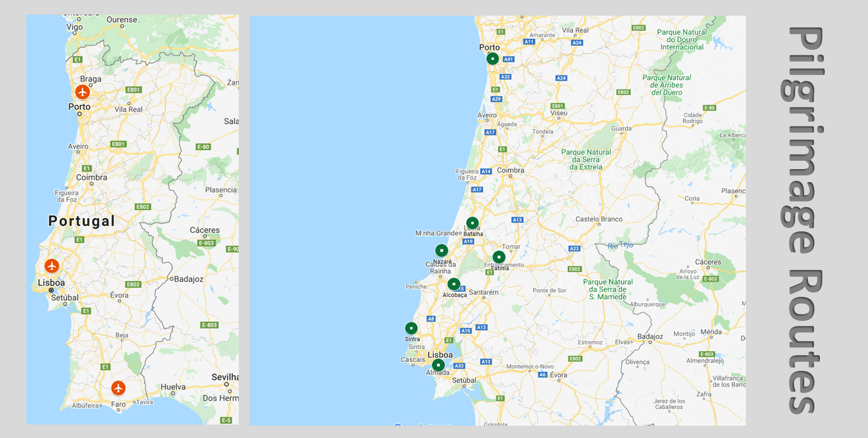The image size is (868, 438).
Task: Click "Guarda" on the right map
Action: (x=621, y=128)
